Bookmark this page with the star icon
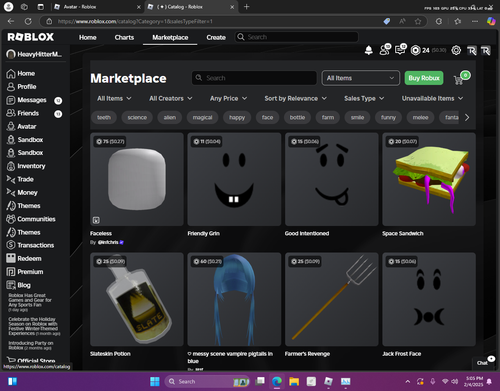Image resolution: width=500 pixels, height=391 pixels. (418, 21)
